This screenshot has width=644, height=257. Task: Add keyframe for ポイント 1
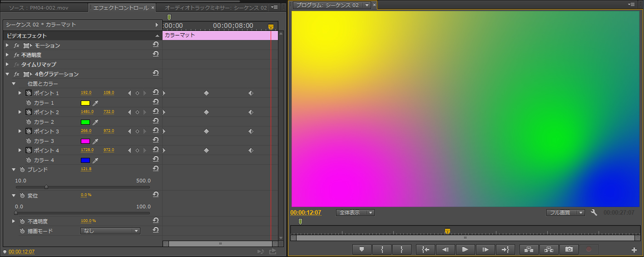point(137,93)
